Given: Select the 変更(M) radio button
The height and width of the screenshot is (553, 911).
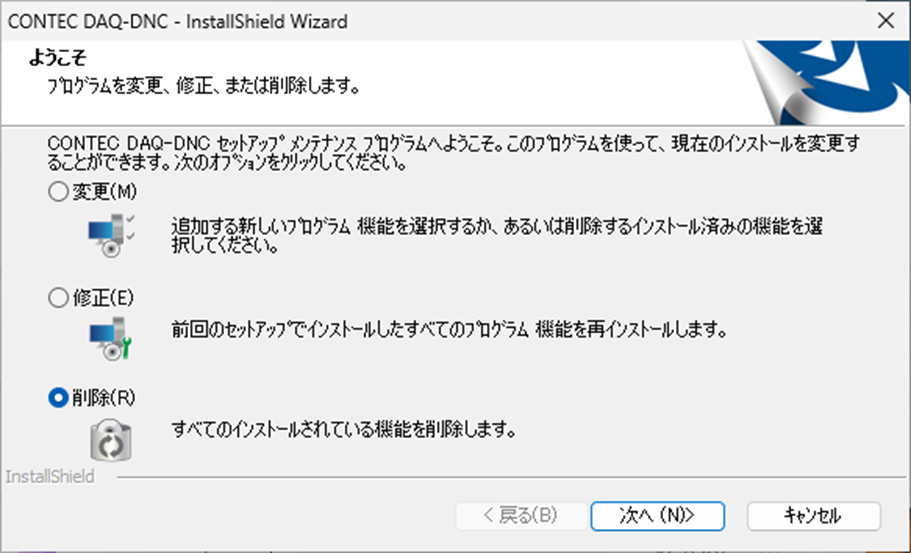Looking at the screenshot, I should coord(58,192).
